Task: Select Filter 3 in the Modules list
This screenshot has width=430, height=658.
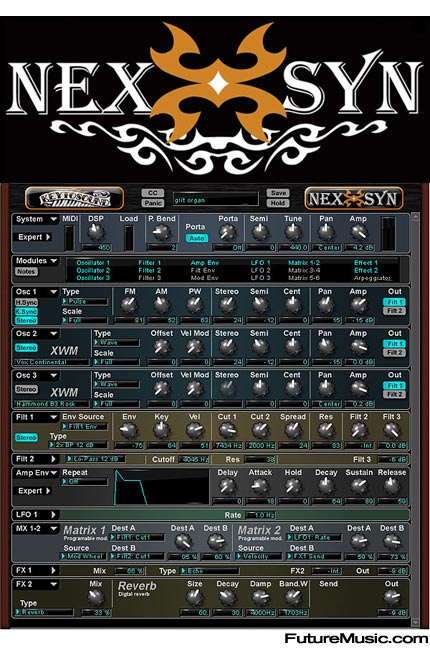Action: pos(150,278)
